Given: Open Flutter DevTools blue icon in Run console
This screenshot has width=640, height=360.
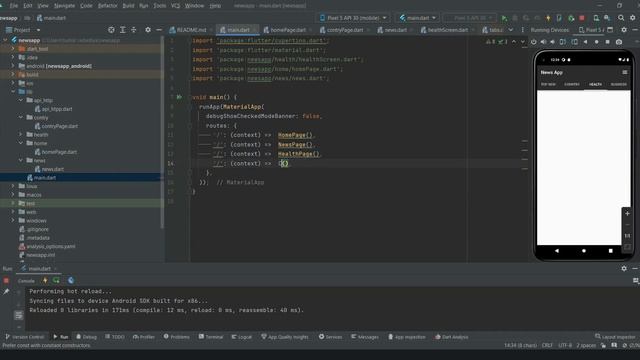Looking at the screenshot, I should (x=71, y=280).
